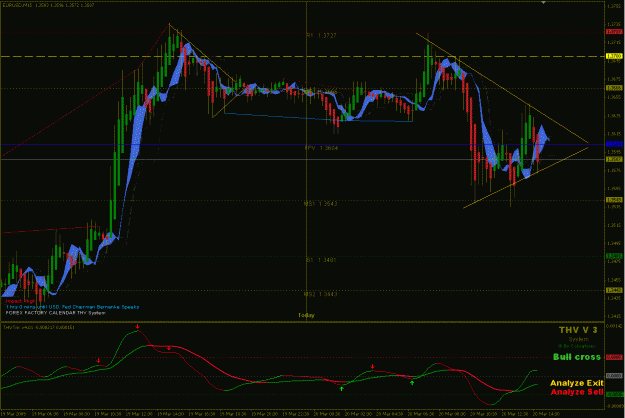Click the red level tag on indicator scale
Image resolution: width=625 pixels, height=418 pixels.
click(x=614, y=357)
